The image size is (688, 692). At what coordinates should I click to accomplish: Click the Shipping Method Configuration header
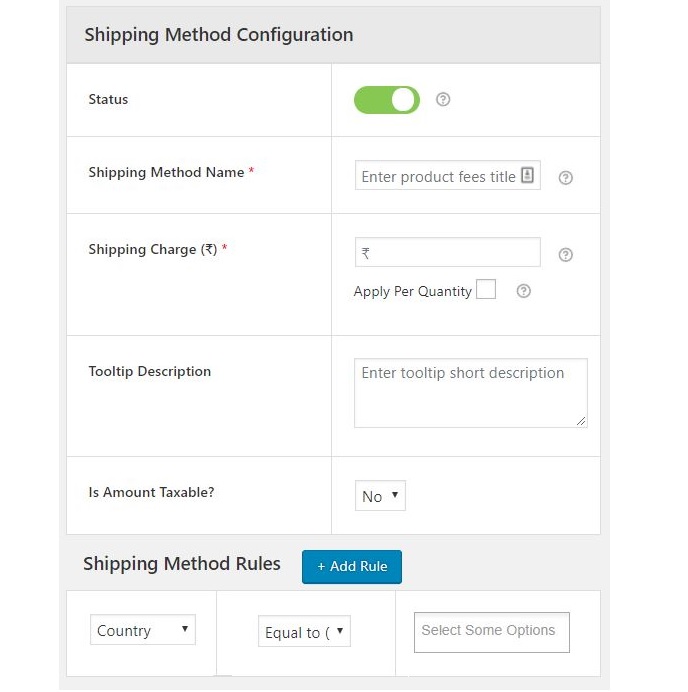[219, 35]
